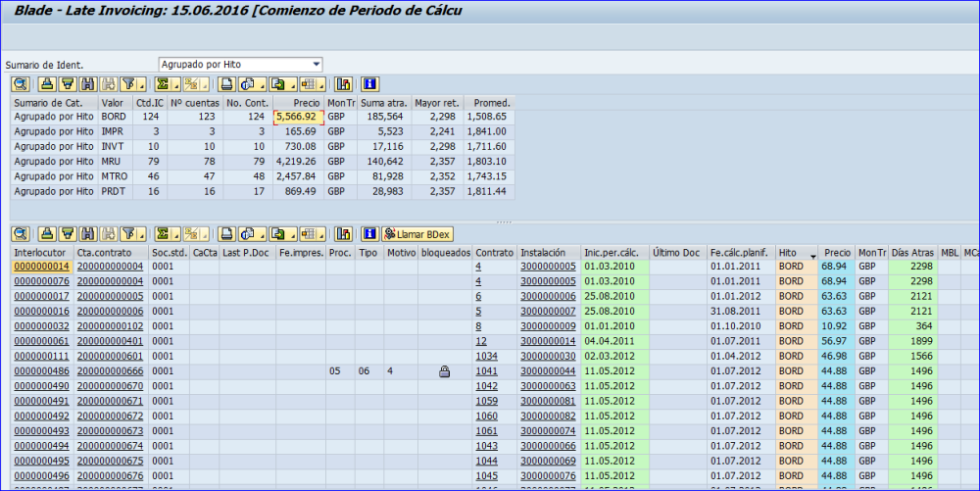Select the Inic.per.cálc. column header
980x491 pixels.
pos(615,253)
